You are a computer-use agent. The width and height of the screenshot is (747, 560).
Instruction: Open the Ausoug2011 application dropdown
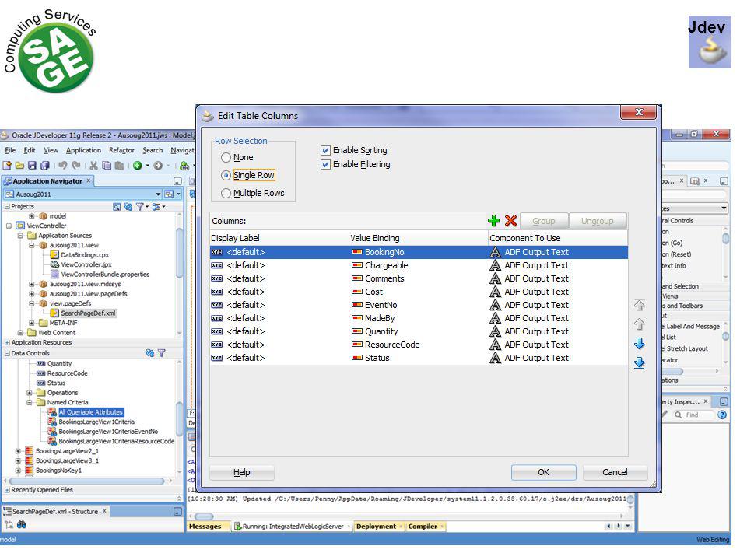(x=158, y=194)
